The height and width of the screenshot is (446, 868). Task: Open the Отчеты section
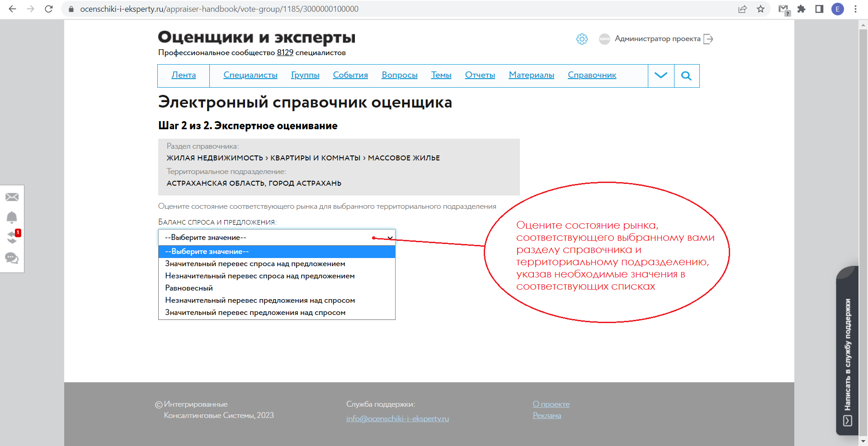pyautogui.click(x=480, y=75)
